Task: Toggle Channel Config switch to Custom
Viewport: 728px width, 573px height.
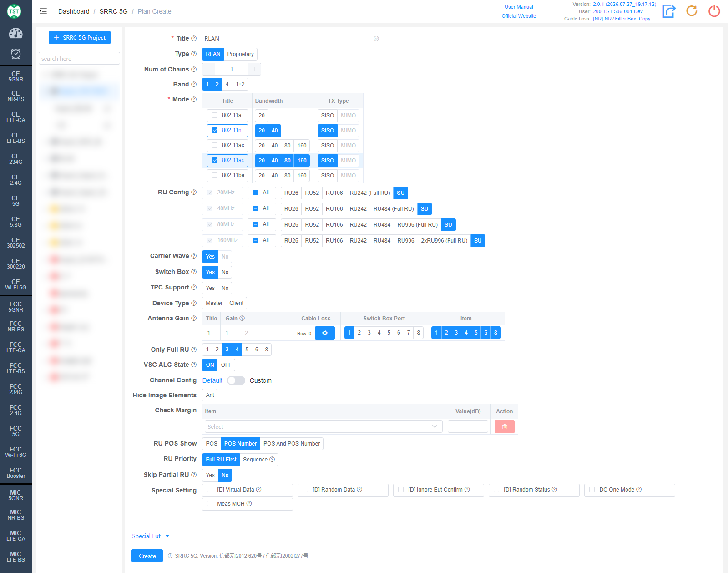Action: coord(236,380)
